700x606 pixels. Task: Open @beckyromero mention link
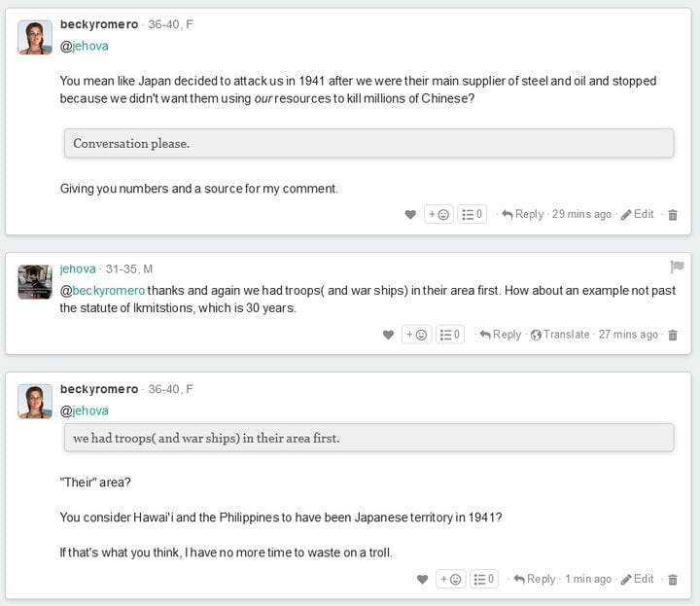(x=102, y=291)
